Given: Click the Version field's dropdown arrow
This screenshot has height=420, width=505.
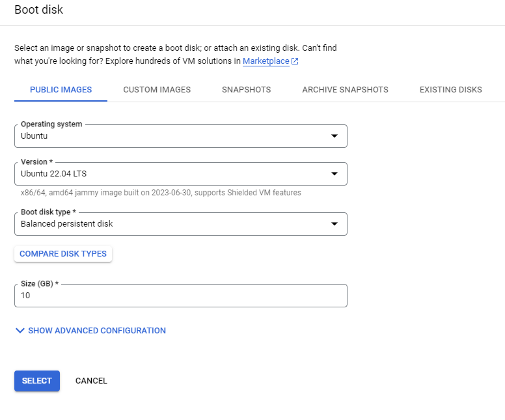Looking at the screenshot, I should [x=334, y=174].
